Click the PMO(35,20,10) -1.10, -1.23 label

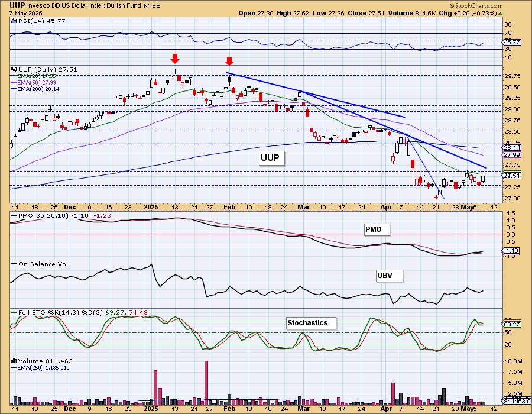(64, 216)
